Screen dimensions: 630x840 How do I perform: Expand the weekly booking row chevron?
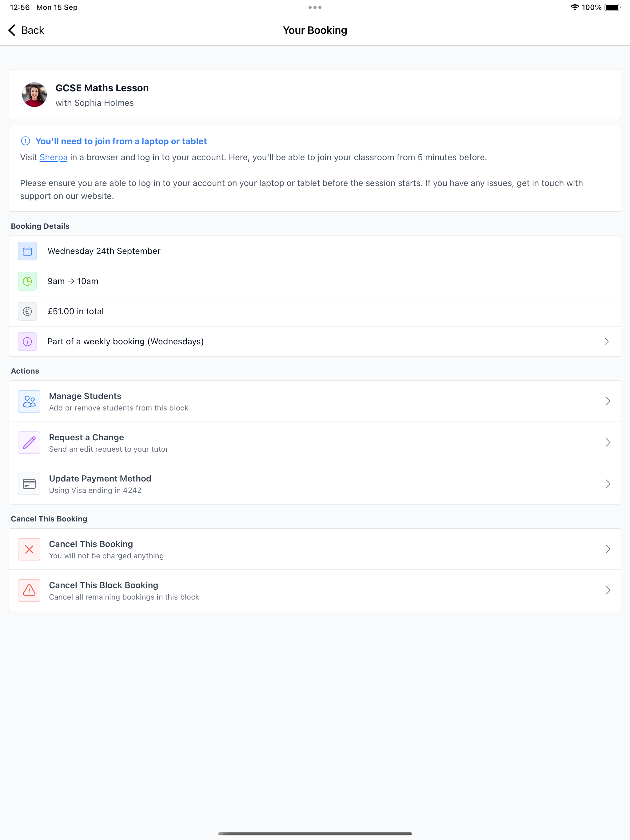606,341
